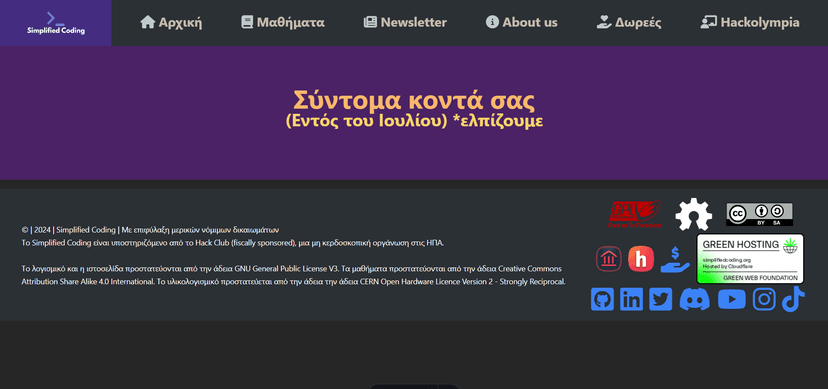
Task: Click the blue hand with dollar icon
Action: click(675, 260)
